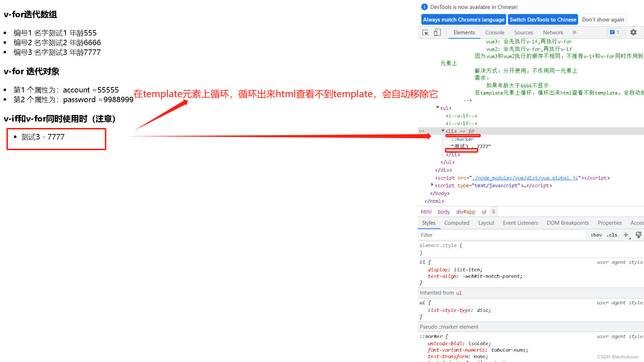
Task: Select the </html> closing tag row
Action: click(x=434, y=201)
